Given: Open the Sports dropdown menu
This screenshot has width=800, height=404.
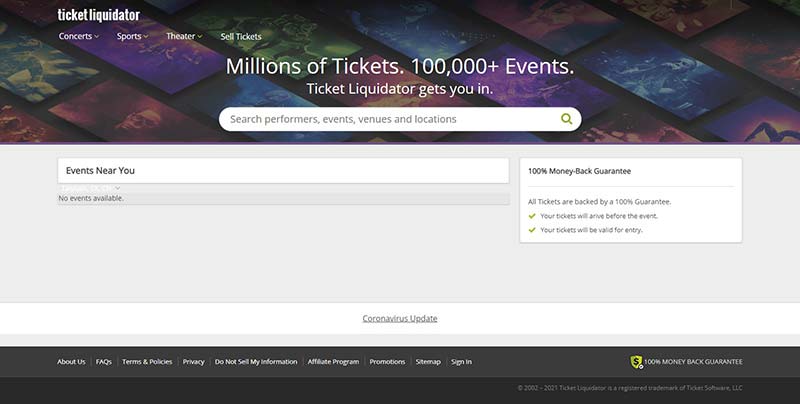Looking at the screenshot, I should click(x=132, y=36).
